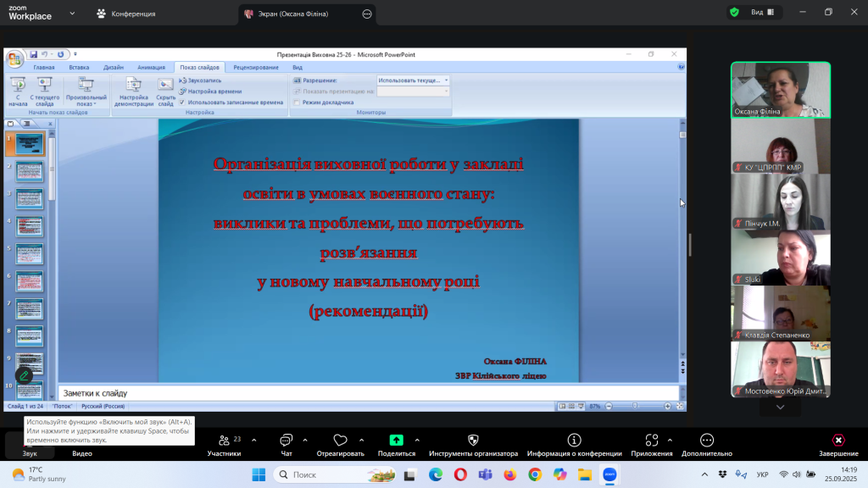This screenshot has height=488, width=868.
Task: Open Zoom participants list
Action: click(x=224, y=444)
